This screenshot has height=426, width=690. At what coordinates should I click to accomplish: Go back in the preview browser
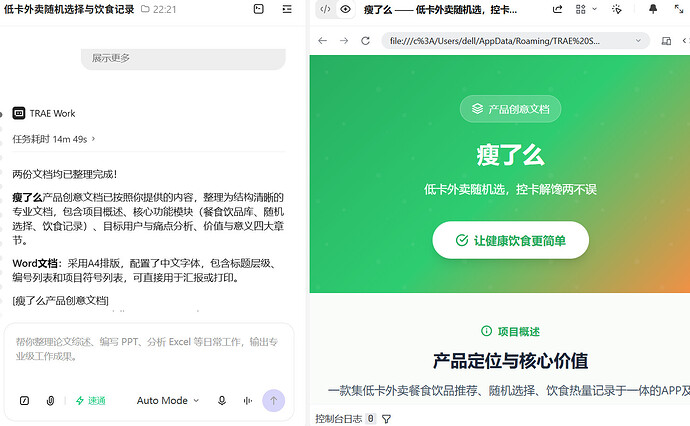323,41
